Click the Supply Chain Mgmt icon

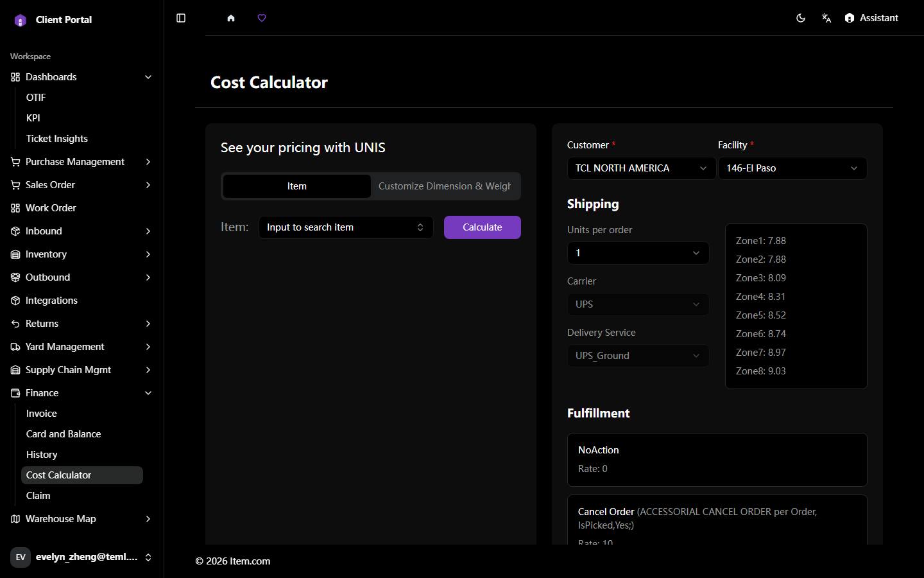[15, 370]
